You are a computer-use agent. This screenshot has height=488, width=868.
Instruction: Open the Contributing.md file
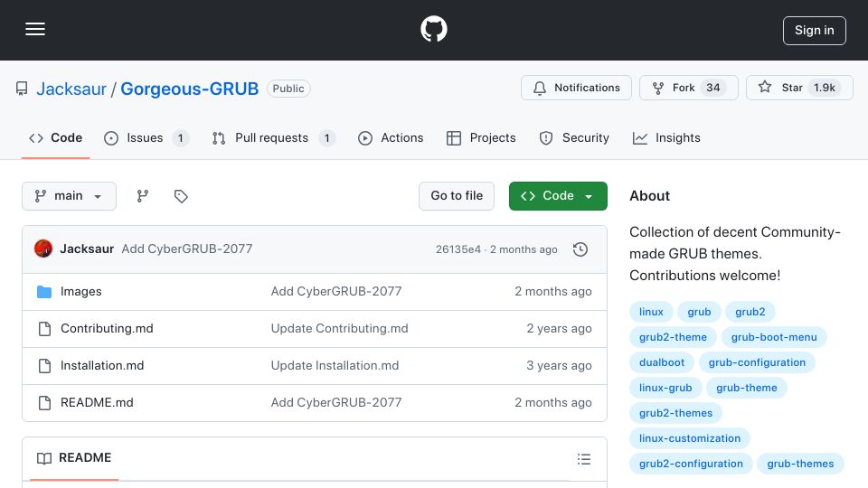[107, 329]
